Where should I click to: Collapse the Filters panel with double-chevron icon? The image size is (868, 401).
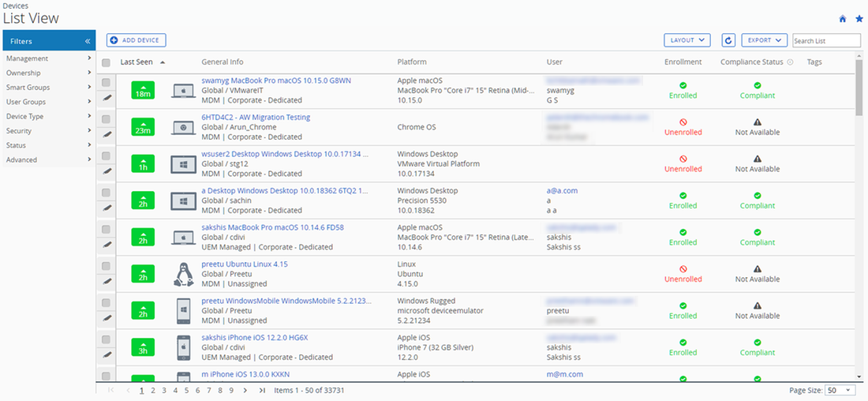(88, 41)
